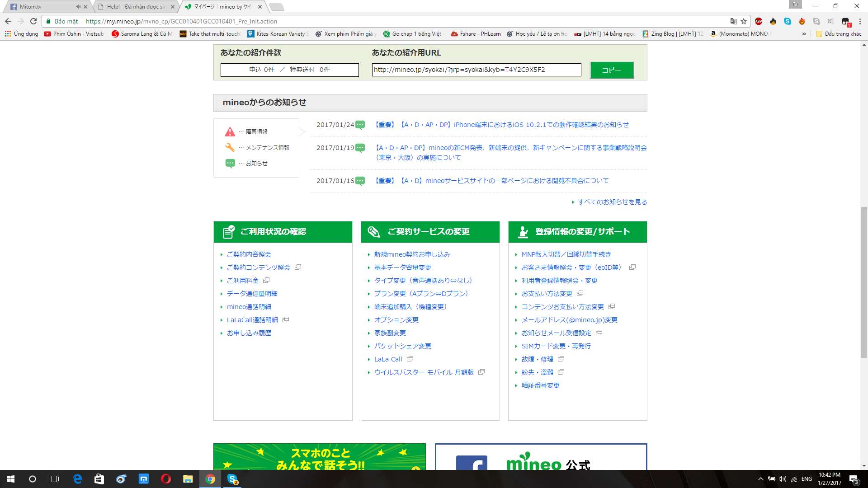Screen dimensions: 868x488
Task: Open MNP転入切替 link
Action: [566, 254]
